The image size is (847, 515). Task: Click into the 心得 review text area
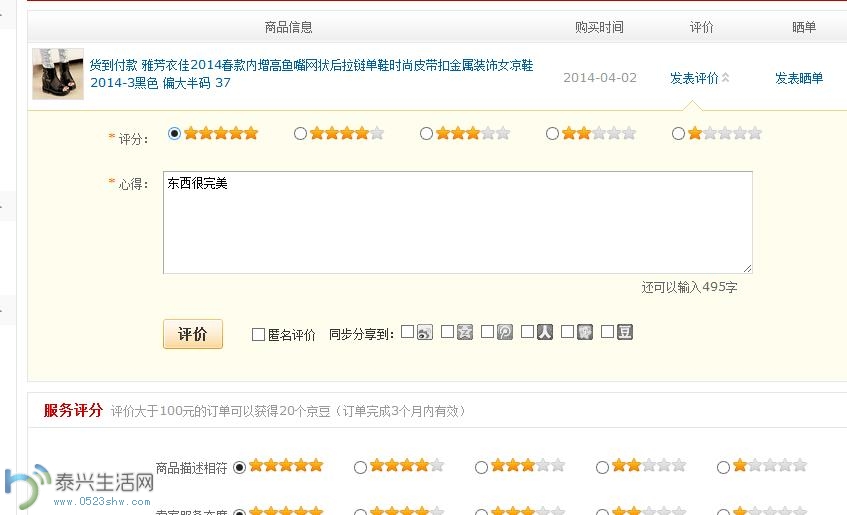click(457, 222)
